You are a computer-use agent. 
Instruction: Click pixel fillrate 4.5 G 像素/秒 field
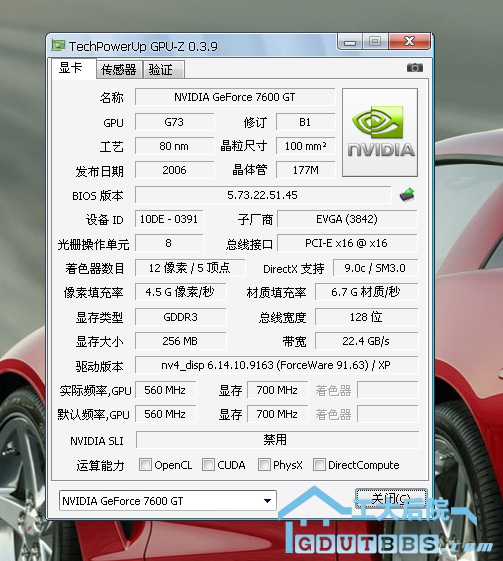180,292
